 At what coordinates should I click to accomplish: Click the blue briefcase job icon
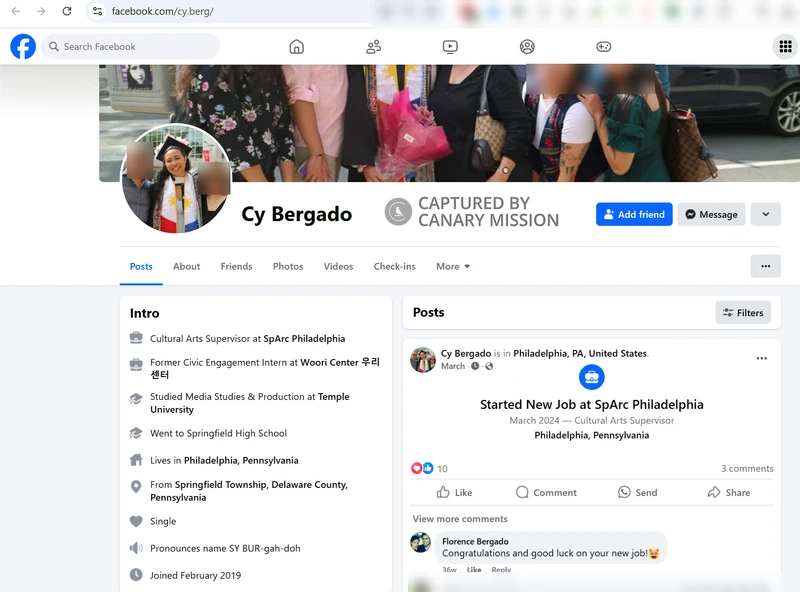(592, 377)
